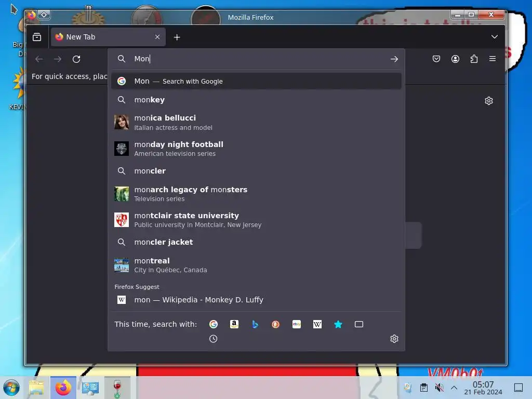The image size is (532, 399).
Task: Open new tab personalize gear
Action: coord(489,101)
